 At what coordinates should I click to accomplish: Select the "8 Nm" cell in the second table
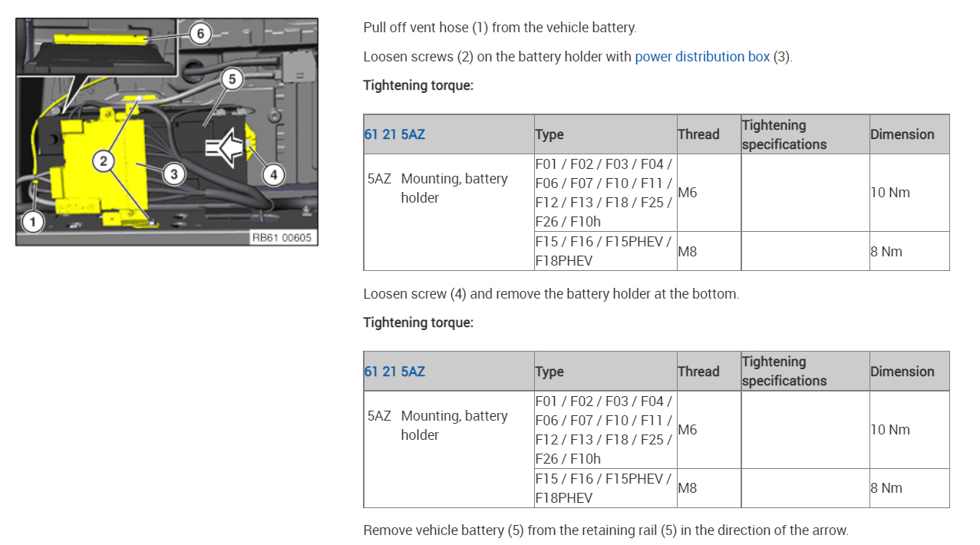886,488
